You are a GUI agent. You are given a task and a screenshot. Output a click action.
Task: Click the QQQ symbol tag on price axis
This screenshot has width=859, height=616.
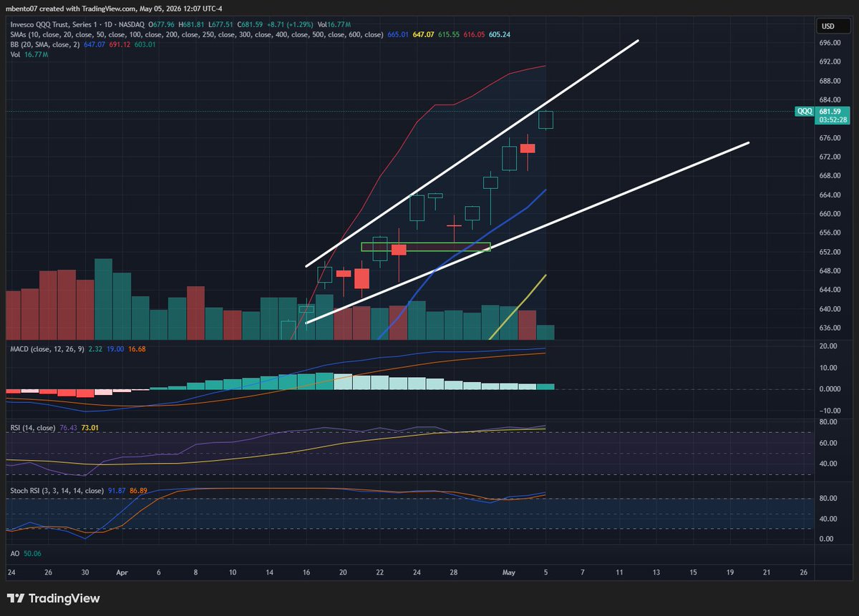coord(803,112)
